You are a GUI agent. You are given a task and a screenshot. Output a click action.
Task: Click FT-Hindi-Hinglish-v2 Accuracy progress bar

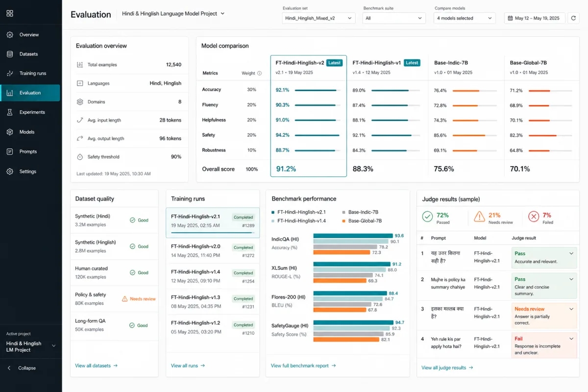pyautogui.click(x=317, y=90)
